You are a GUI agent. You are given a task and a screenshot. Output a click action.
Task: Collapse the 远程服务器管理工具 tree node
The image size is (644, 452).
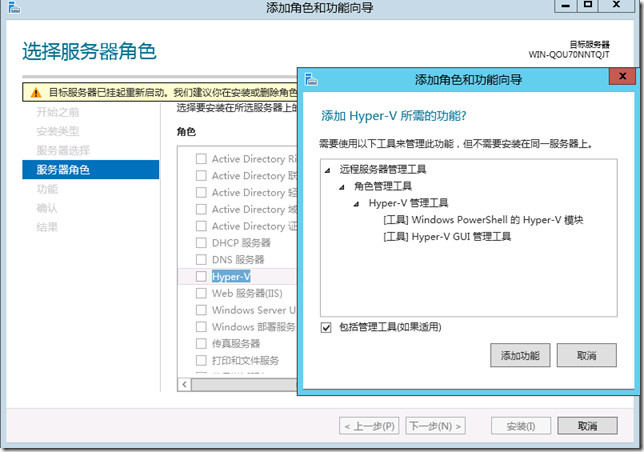(x=327, y=170)
